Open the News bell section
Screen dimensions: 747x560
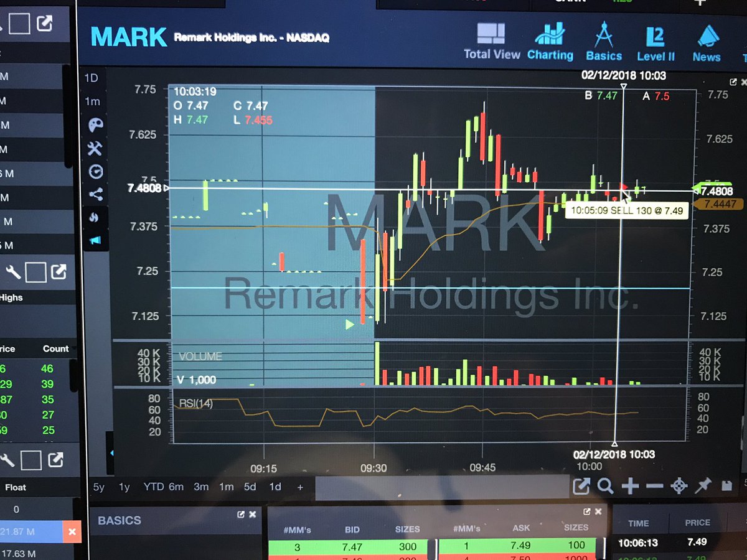(707, 44)
